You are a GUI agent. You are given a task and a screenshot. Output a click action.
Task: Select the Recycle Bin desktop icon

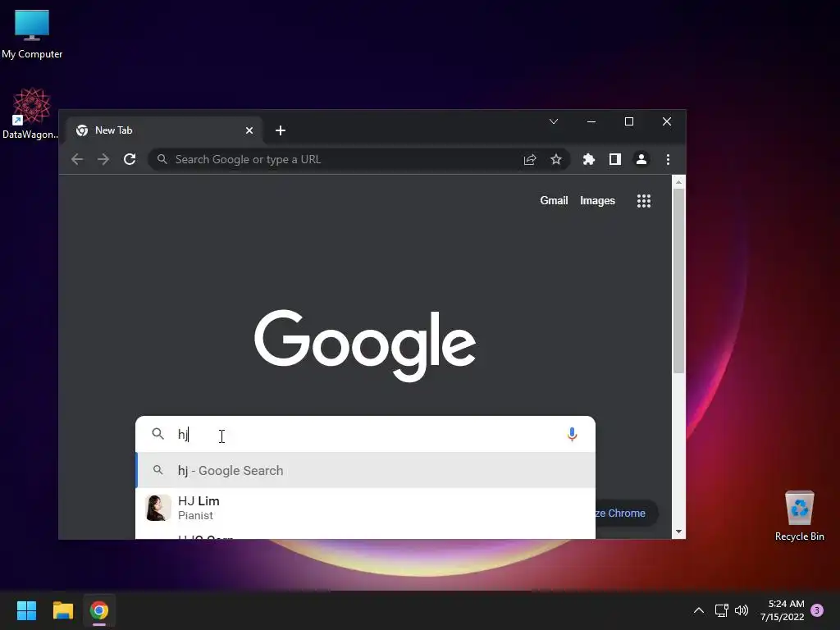tap(799, 516)
